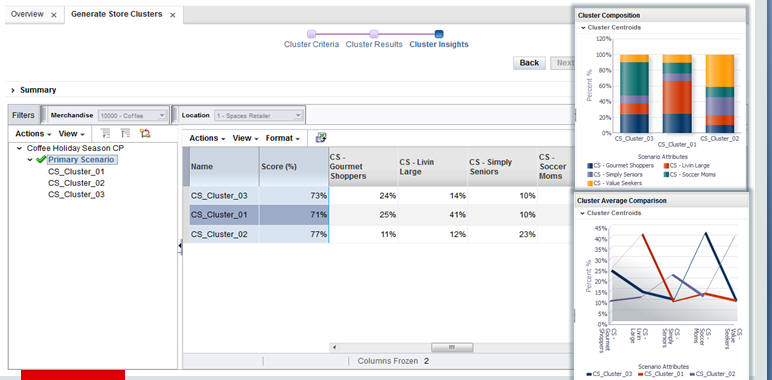Open the table Format menu
The height and width of the screenshot is (380, 772).
(283, 138)
